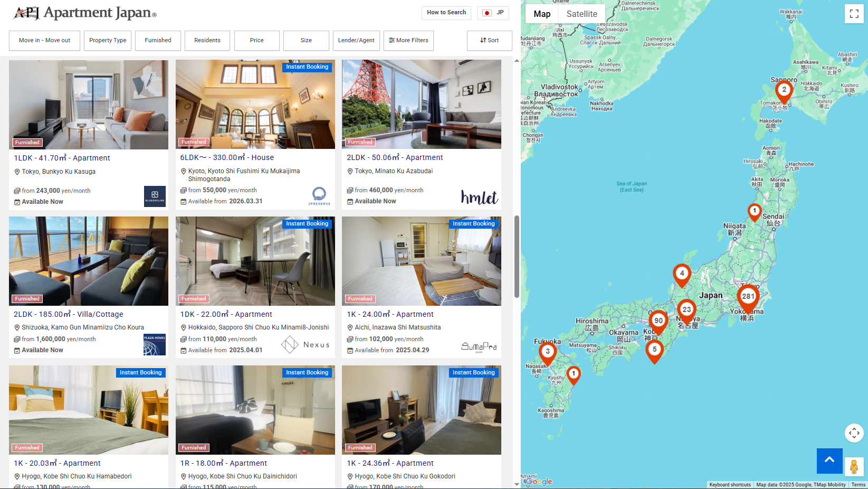Toggle language with the JP flag button
Image resolution: width=868 pixels, height=489 pixels.
(x=493, y=13)
